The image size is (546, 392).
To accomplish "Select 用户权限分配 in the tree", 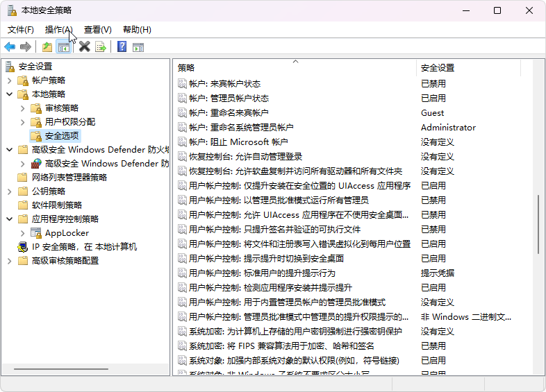I will click(70, 122).
